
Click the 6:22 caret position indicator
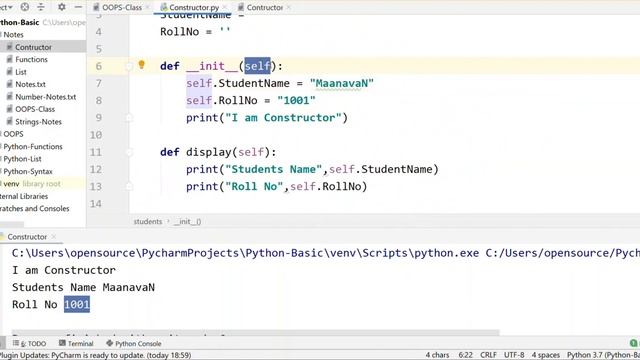(x=465, y=355)
